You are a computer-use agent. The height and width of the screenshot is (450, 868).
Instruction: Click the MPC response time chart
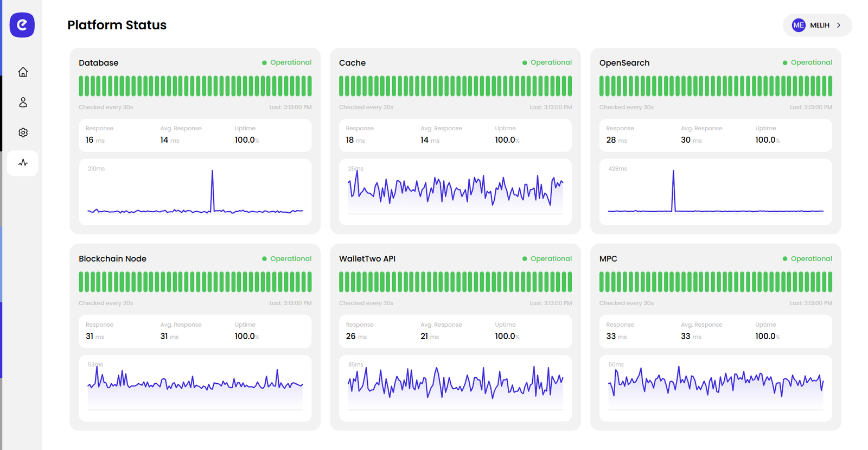716,388
